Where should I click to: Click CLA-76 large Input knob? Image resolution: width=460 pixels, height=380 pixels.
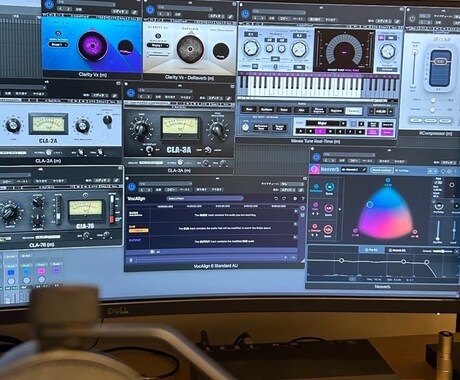click(x=9, y=212)
